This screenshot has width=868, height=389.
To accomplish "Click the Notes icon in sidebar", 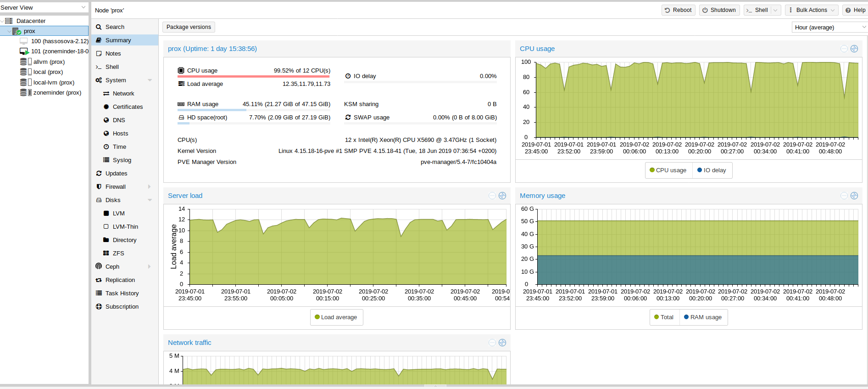I will (99, 54).
